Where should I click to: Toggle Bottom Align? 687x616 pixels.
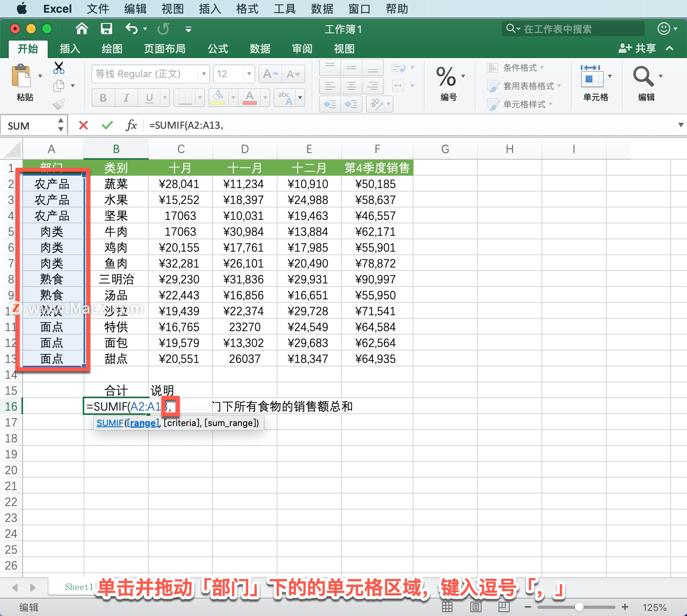coord(373,68)
